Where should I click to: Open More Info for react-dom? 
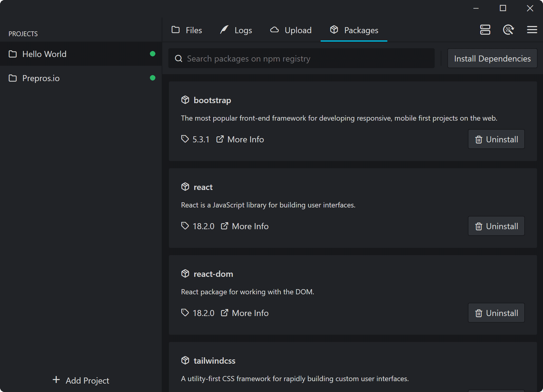(x=245, y=313)
